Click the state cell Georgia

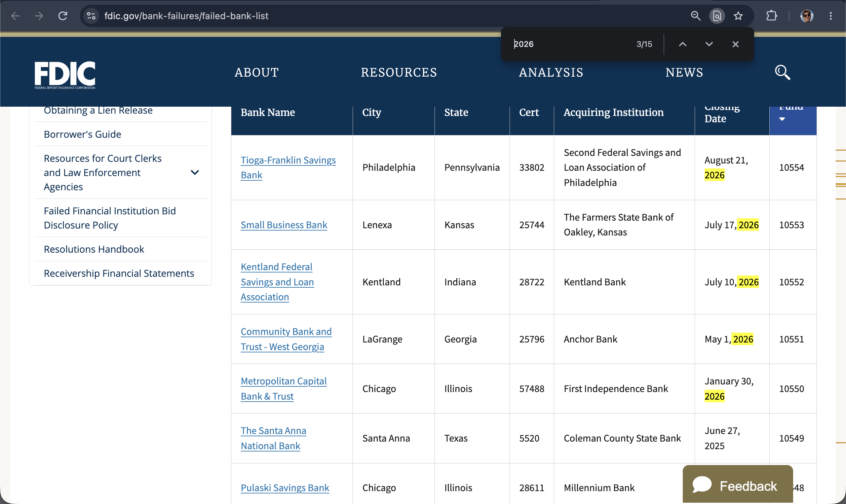point(460,339)
